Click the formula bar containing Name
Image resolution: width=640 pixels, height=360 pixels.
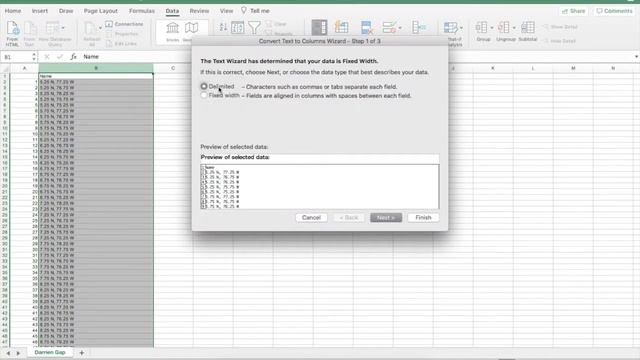point(355,57)
